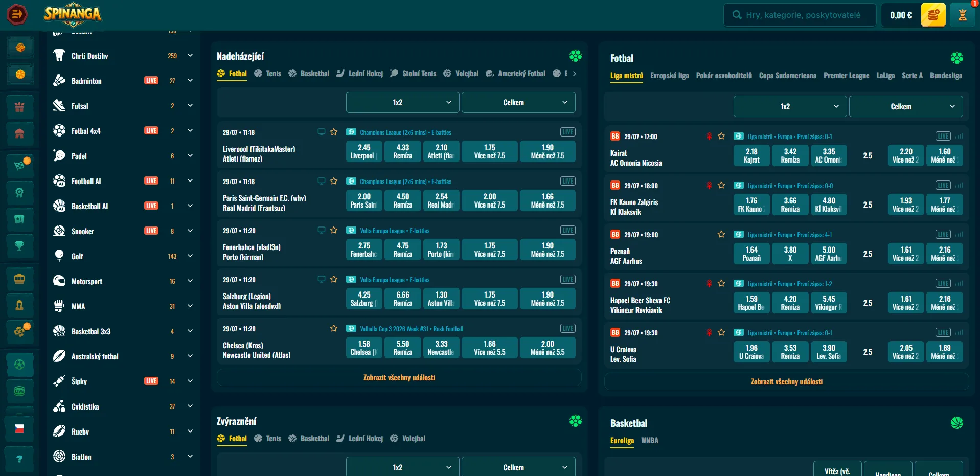Open the 1x2 dropdown in Fotbal panel
This screenshot has height=476, width=980.
790,106
